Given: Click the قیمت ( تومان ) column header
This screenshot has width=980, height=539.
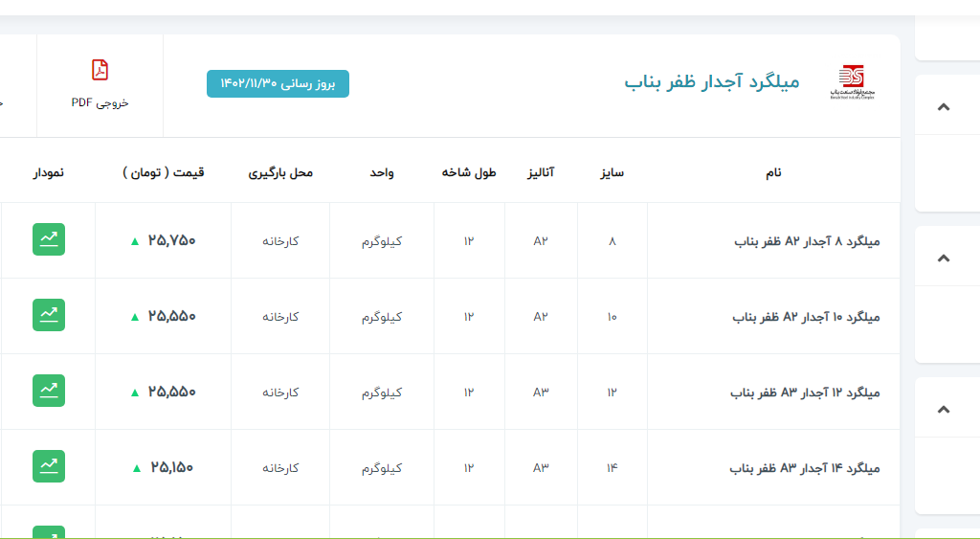Looking at the screenshot, I should 164,172.
